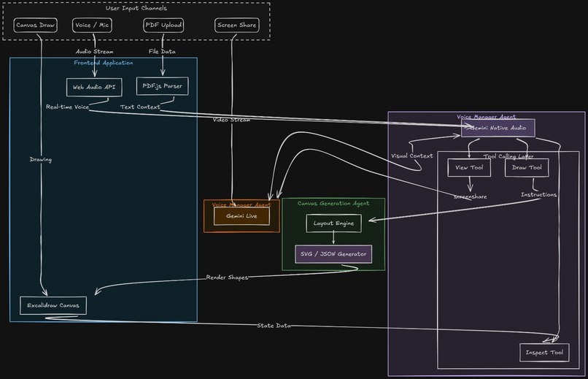Viewport: 588px width, 379px height.
Task: Click the Visual Context label
Action: [412, 156]
